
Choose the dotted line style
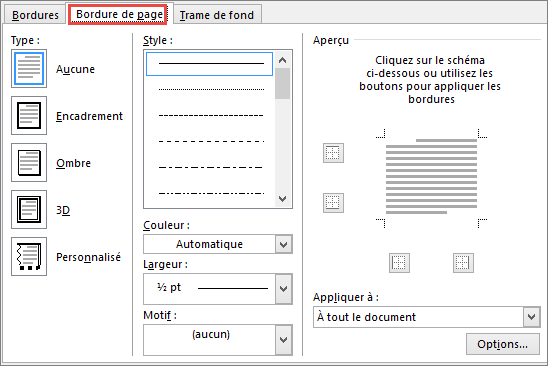point(211,89)
